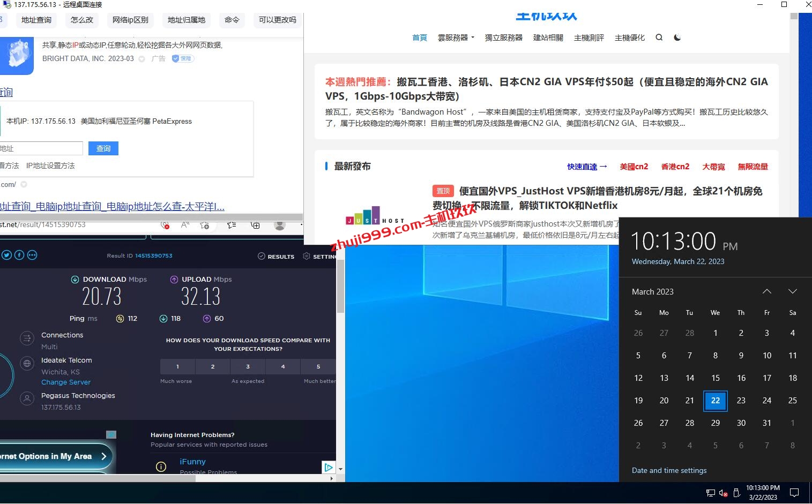Image resolution: width=812 pixels, height=504 pixels.
Task: Rate download speed option 2
Action: tap(213, 366)
